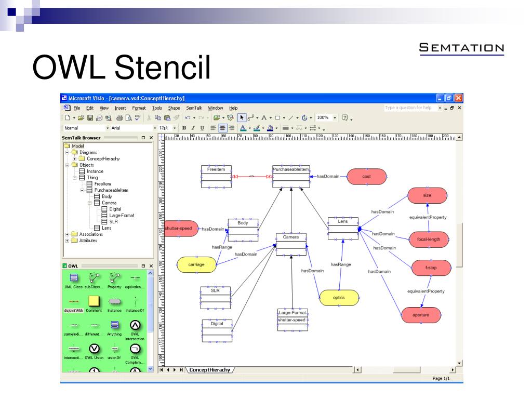Set text alignment to center
Viewport: 532px width, 399px height.
click(x=222, y=128)
